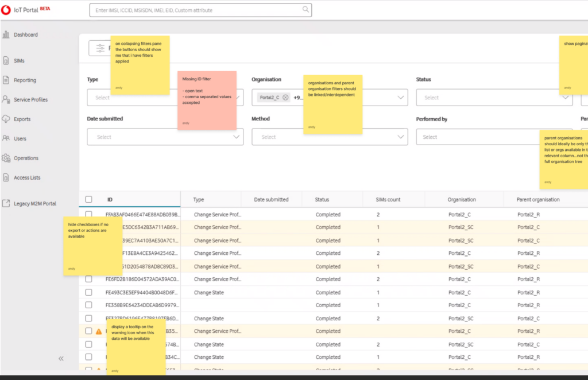
Task: Click the search magnifier icon
Action: (305, 9)
